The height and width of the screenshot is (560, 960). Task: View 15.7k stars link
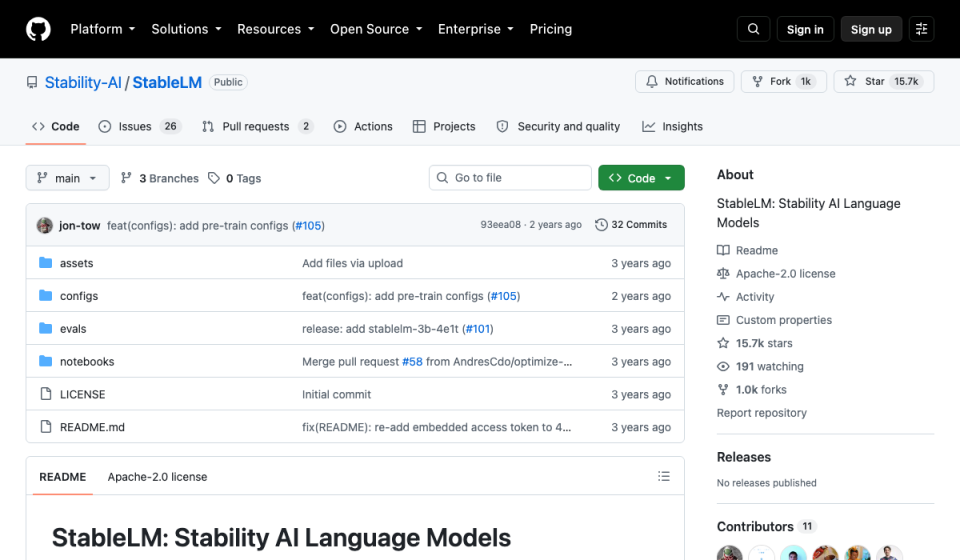pyautogui.click(x=755, y=343)
